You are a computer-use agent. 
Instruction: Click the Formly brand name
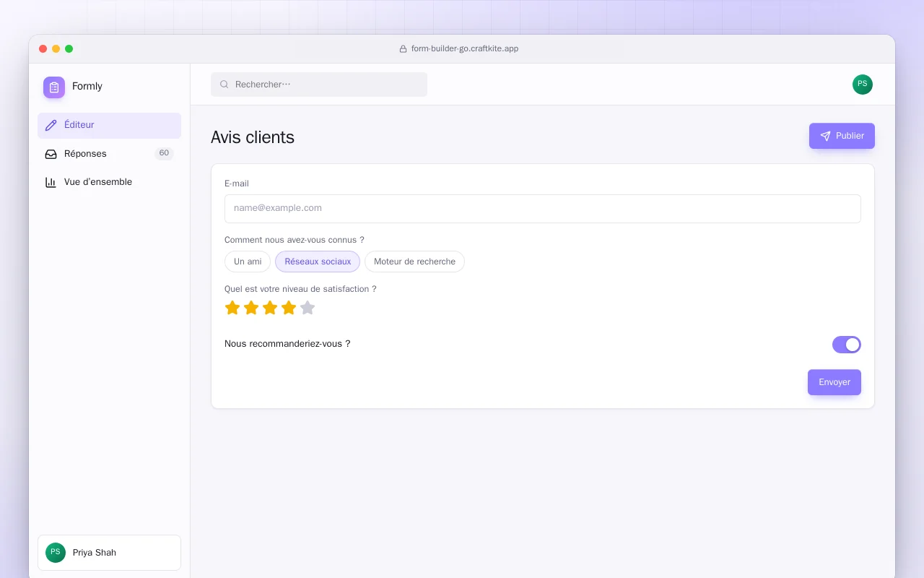87,86
